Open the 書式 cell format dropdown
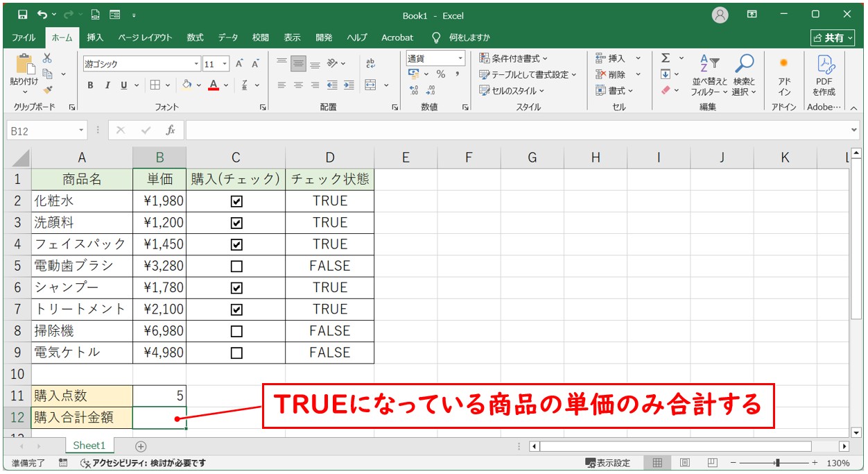 [614, 90]
